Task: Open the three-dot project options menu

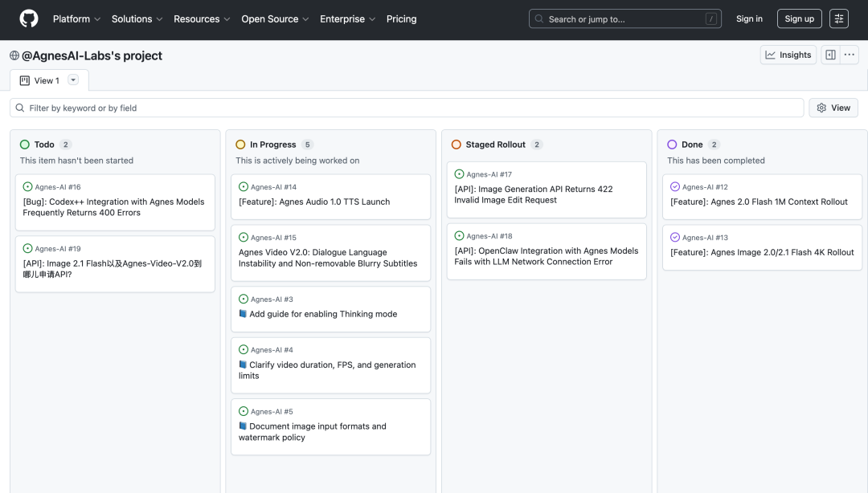Action: pos(850,55)
